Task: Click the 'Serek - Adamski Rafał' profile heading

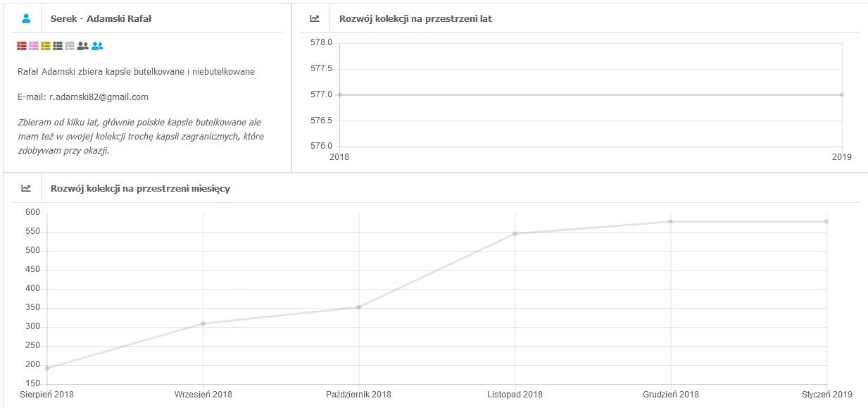Action: [x=101, y=19]
